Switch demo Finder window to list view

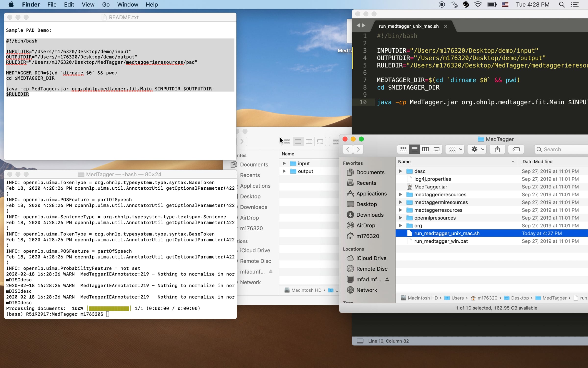pyautogui.click(x=298, y=142)
